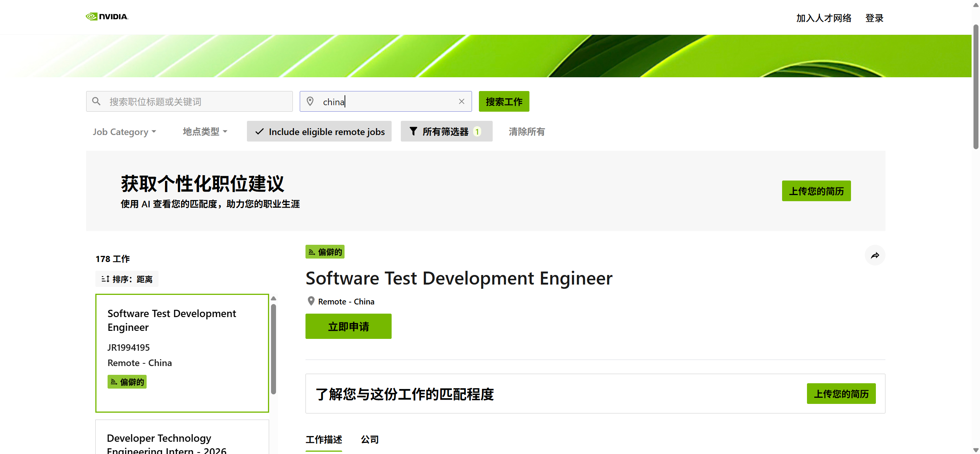Toggle Include eligible remote jobs

point(319,132)
